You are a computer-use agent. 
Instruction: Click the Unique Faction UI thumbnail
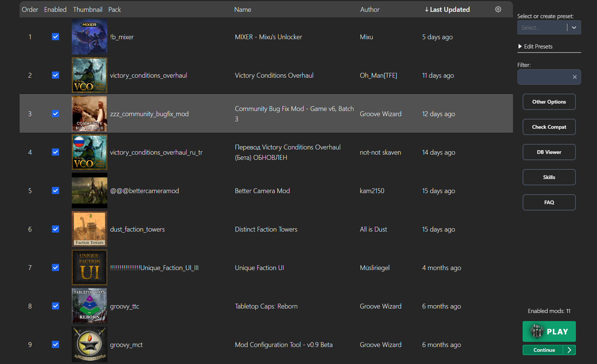[89, 267]
